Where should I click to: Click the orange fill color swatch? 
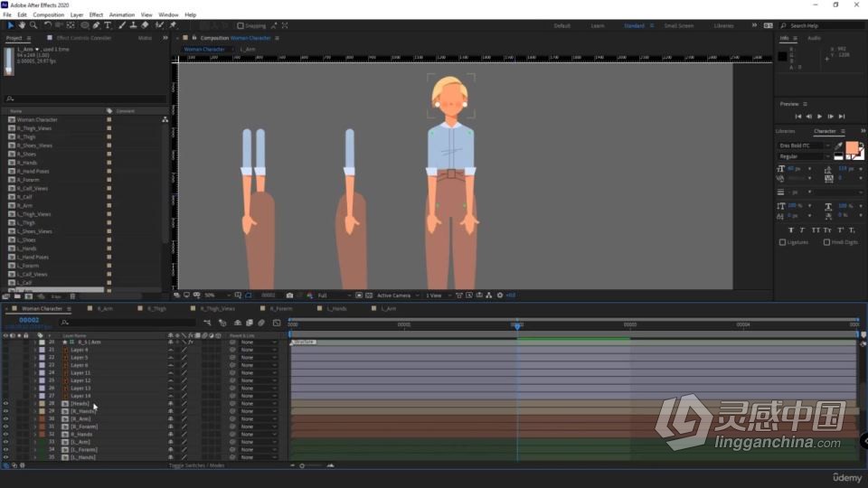(x=852, y=147)
